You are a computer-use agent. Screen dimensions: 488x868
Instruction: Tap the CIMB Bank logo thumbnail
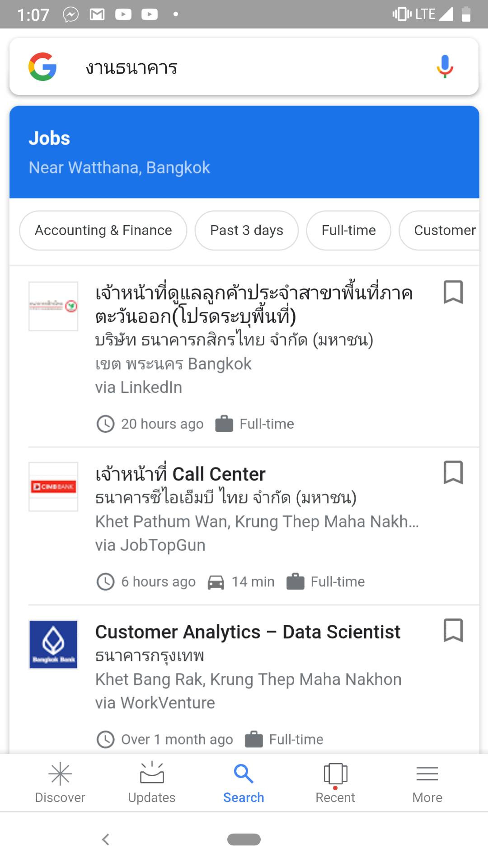coord(53,487)
